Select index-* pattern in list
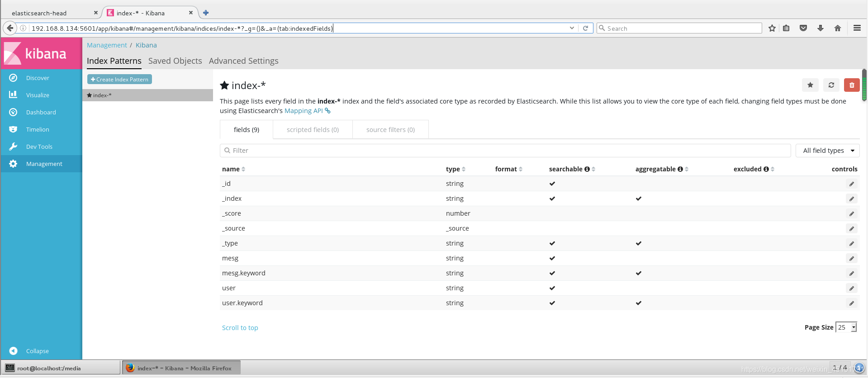The width and height of the screenshot is (868, 378). (147, 95)
